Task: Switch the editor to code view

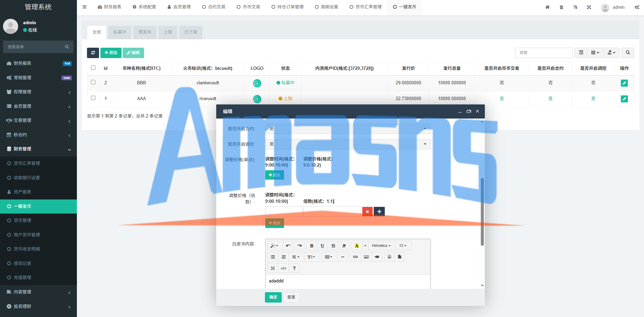Action: (283, 268)
